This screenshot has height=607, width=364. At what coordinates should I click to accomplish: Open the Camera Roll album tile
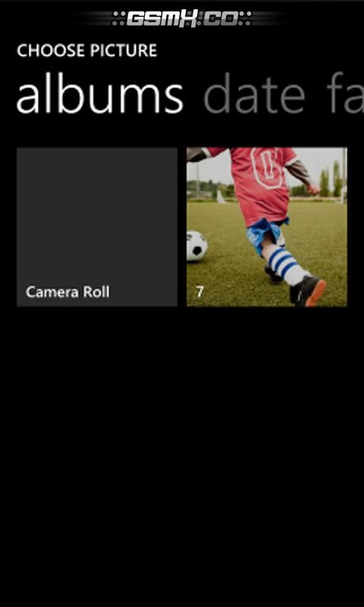point(97,227)
